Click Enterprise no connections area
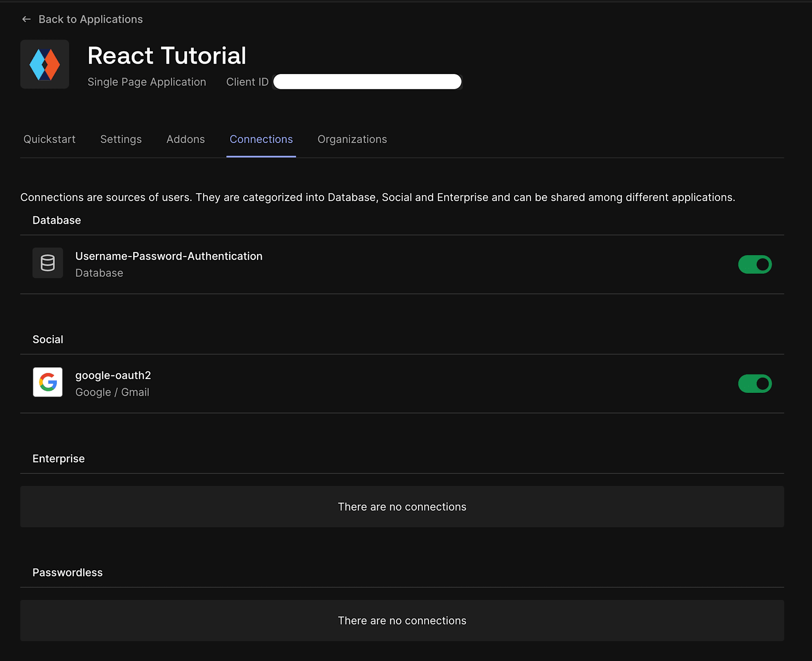Screen dimensions: 812x661 point(402,507)
